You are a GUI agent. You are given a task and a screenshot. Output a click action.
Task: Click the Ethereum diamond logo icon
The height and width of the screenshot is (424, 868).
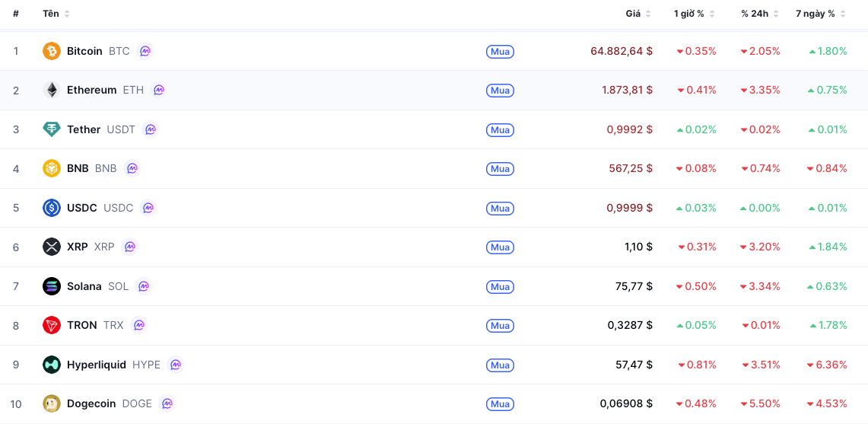click(52, 90)
